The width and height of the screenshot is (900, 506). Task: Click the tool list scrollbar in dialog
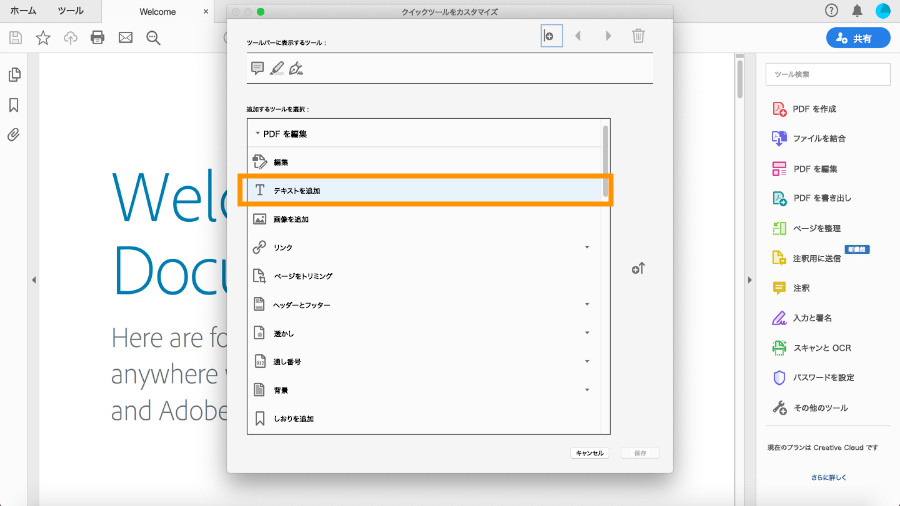click(x=606, y=161)
